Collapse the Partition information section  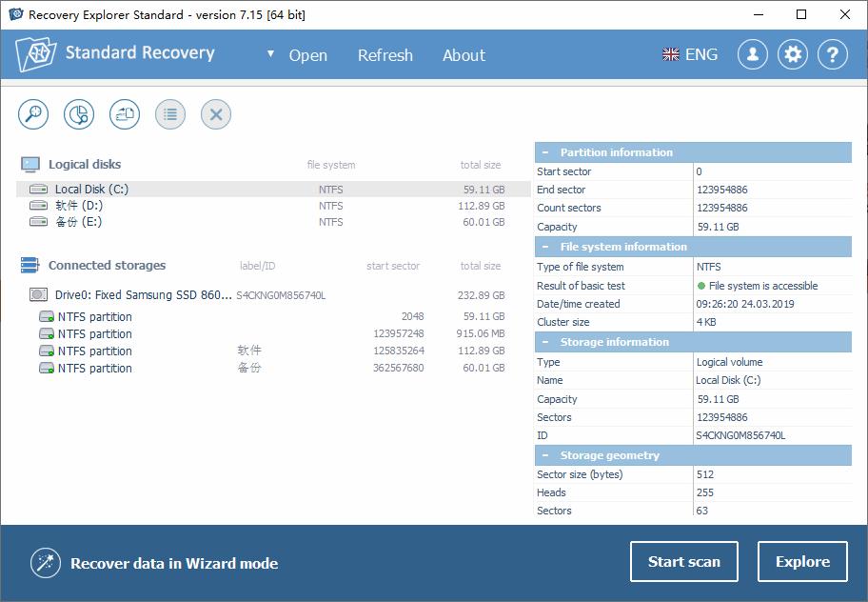(545, 152)
